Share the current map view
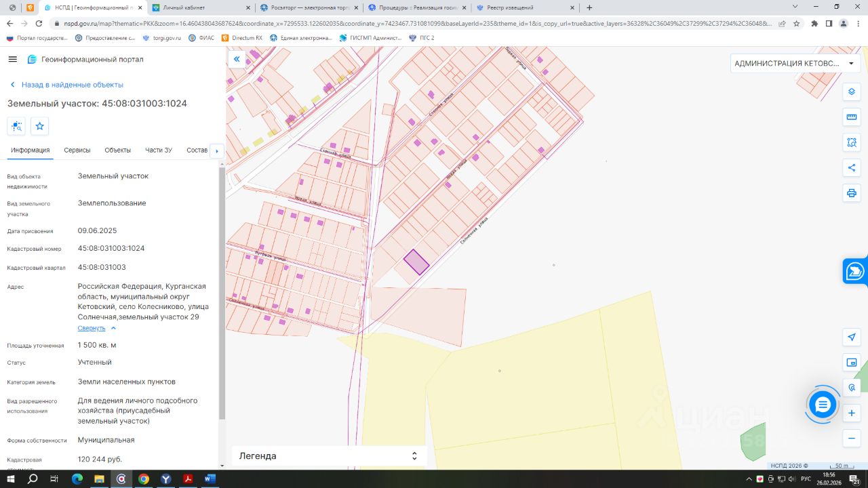 (852, 167)
